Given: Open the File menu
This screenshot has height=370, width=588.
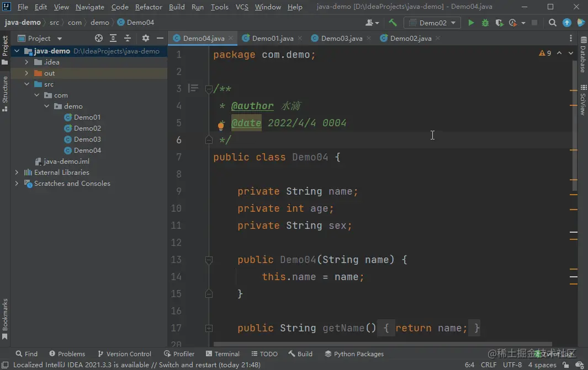Looking at the screenshot, I should click(23, 7).
